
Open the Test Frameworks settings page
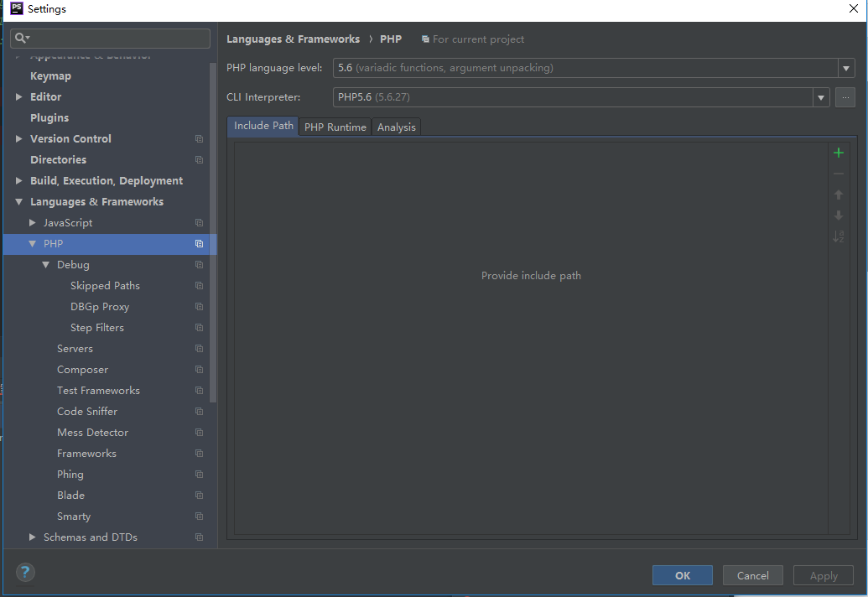point(98,391)
